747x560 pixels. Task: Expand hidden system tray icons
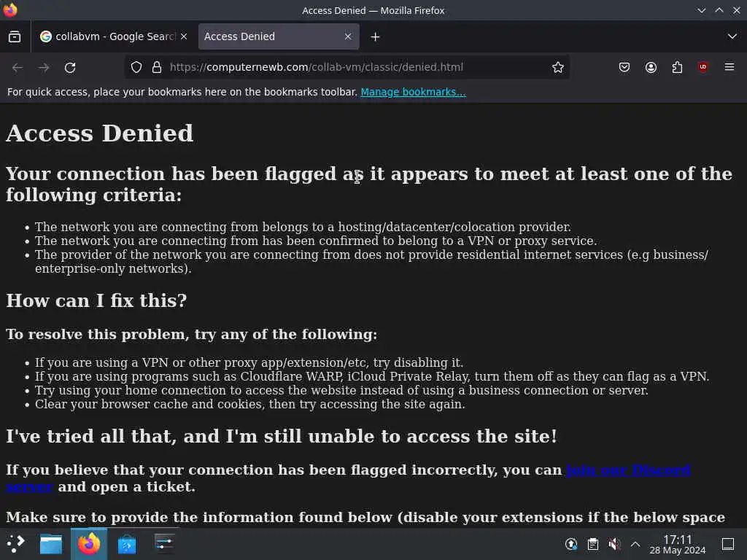[x=635, y=544]
